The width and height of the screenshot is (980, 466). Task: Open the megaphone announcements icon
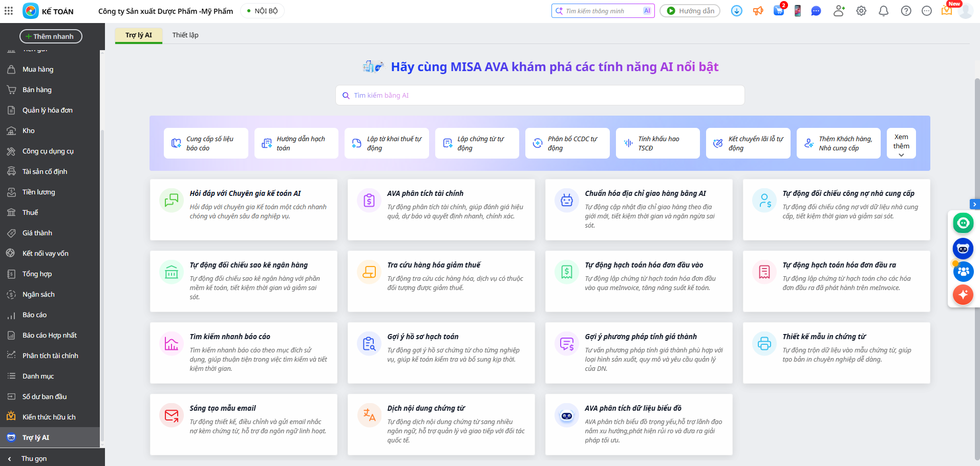758,11
